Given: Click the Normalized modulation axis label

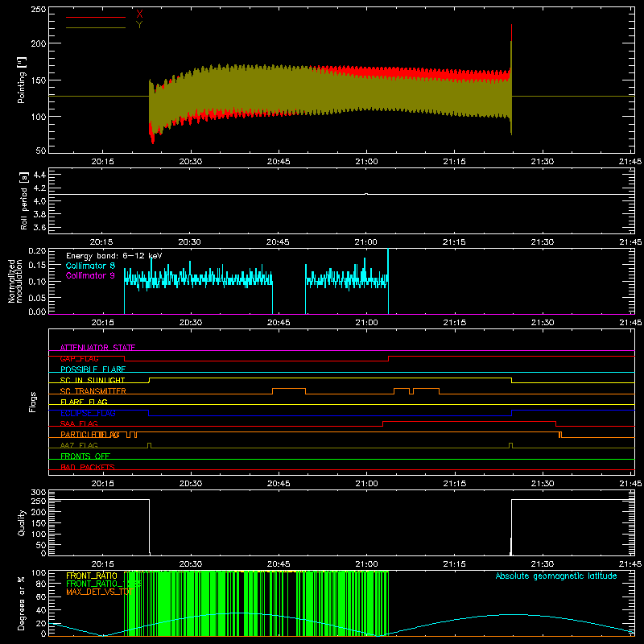Looking at the screenshot, I should click(15, 281).
